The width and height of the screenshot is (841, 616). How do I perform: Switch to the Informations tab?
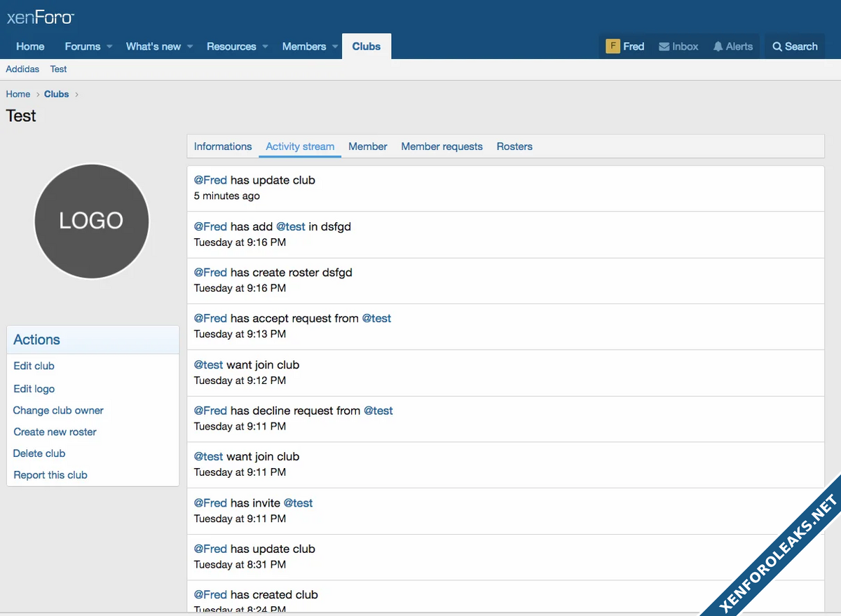coord(223,146)
